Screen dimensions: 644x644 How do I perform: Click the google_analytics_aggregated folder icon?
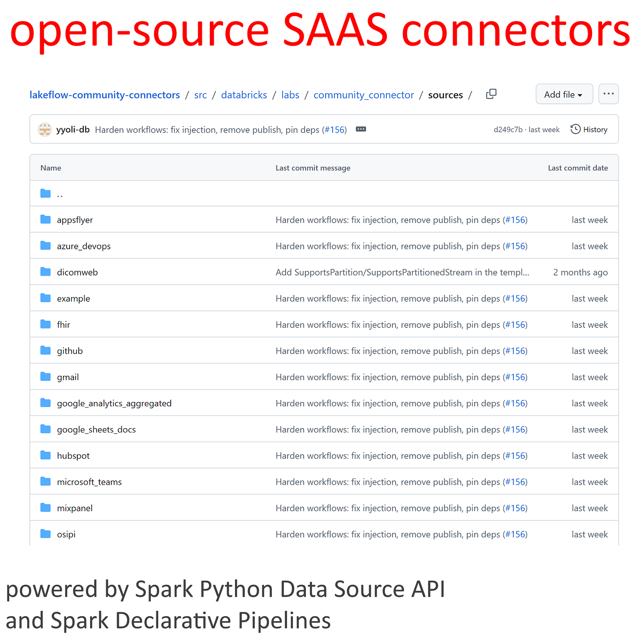pos(46,403)
